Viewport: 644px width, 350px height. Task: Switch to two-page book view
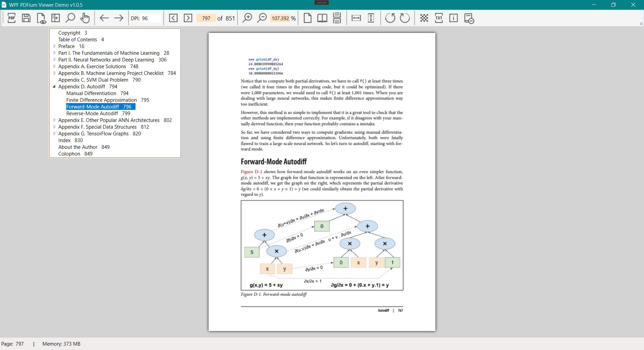322,18
